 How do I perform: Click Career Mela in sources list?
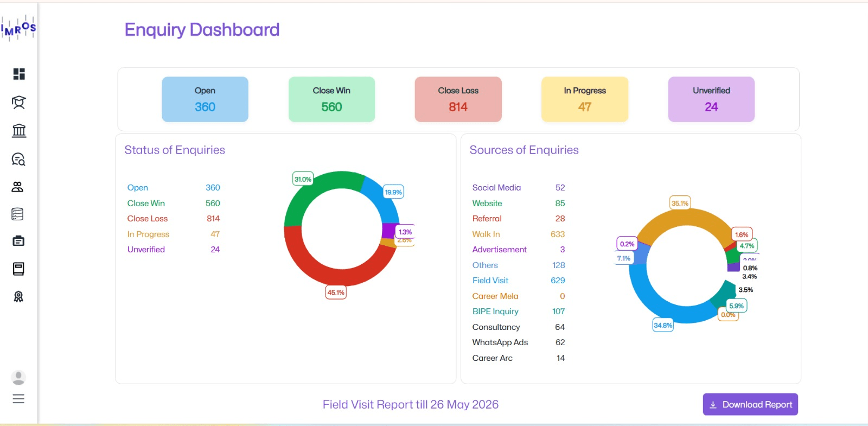click(495, 296)
